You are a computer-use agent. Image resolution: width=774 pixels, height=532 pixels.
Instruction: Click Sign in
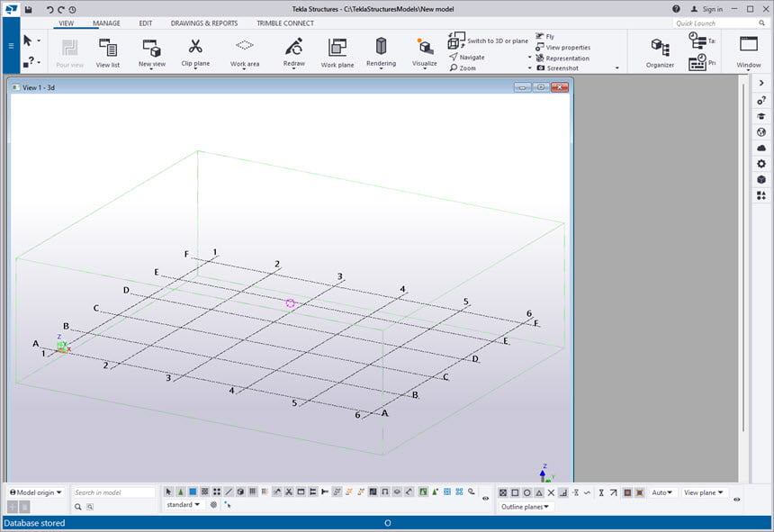[706, 9]
